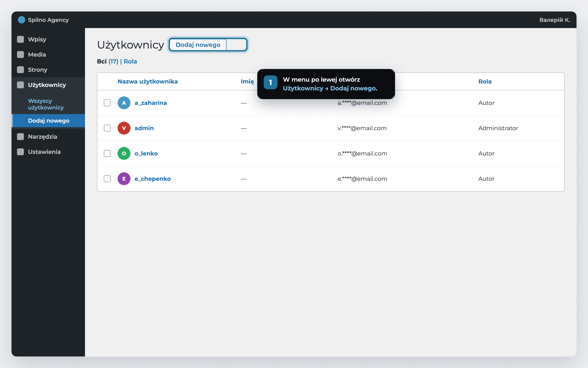Sort by Nazwa użytkownika column header
The image size is (588, 368).
147,81
